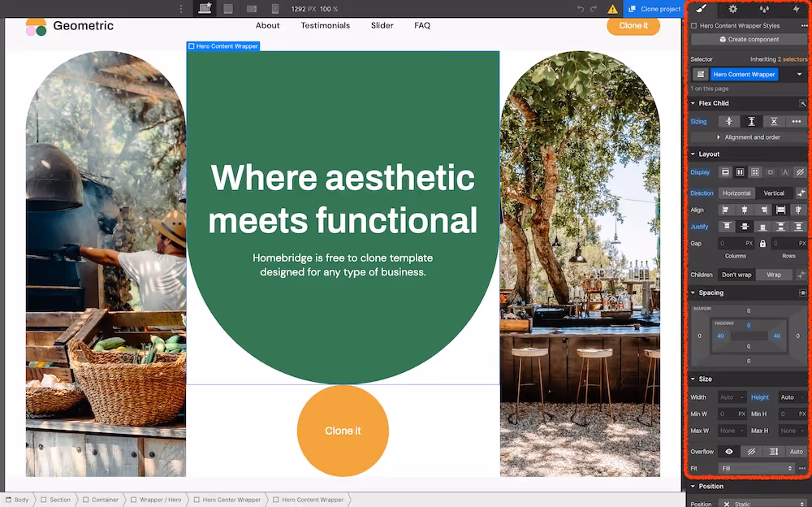The width and height of the screenshot is (812, 507).
Task: Tick the Hero Content Wrapper Styles checkbox
Action: (x=694, y=25)
